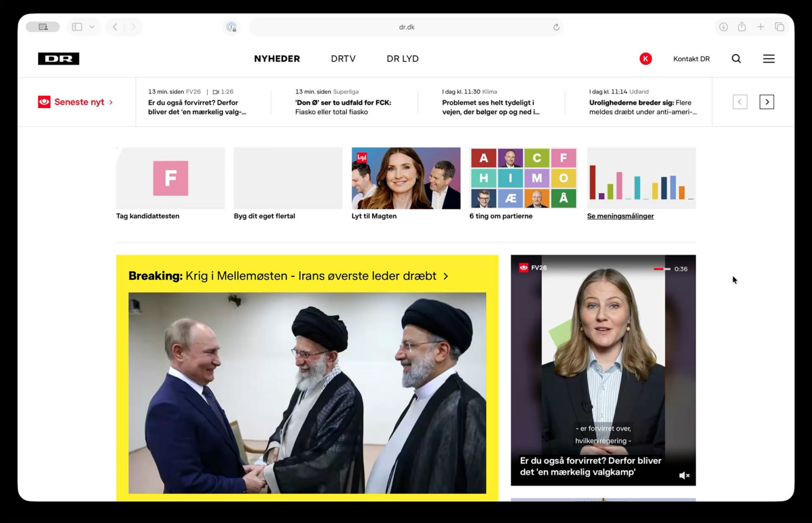Toggle the Safari sidebar
This screenshot has height=523, width=812.
coord(77,27)
